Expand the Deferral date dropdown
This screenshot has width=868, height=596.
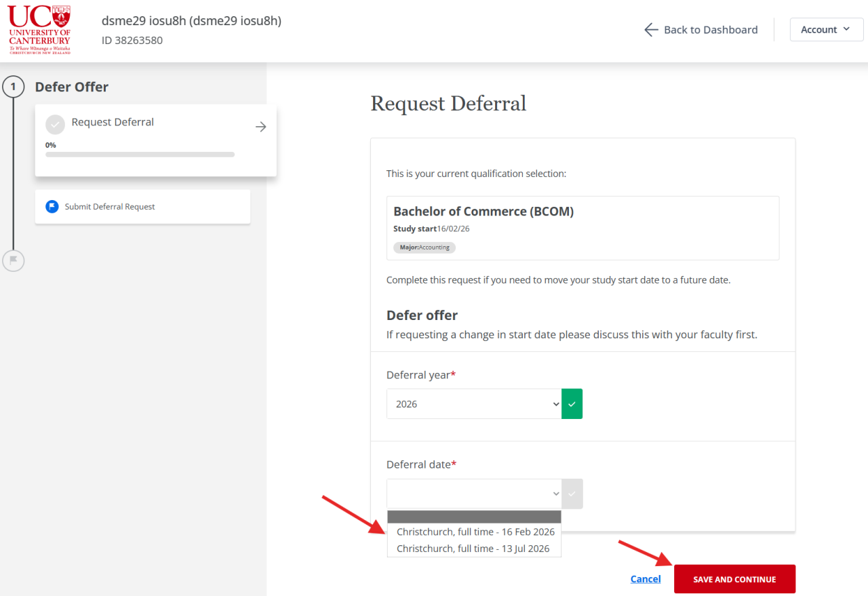[474, 494]
